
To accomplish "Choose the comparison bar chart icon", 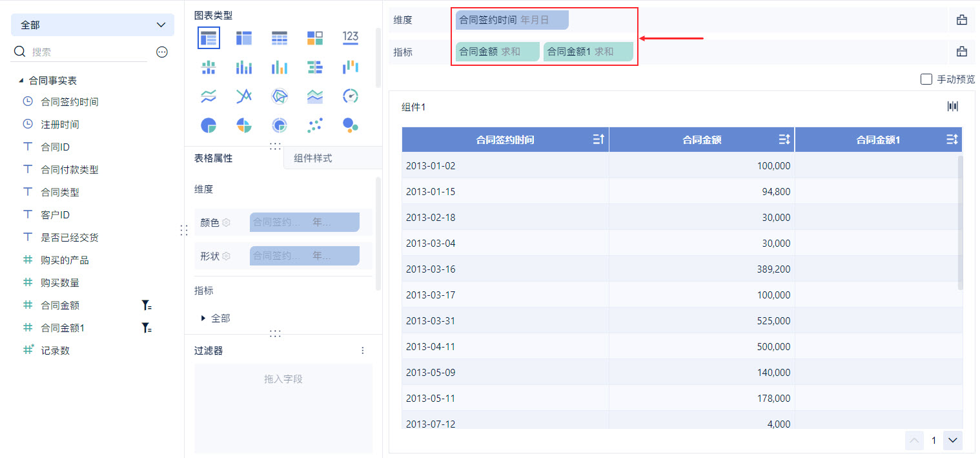I will (315, 67).
